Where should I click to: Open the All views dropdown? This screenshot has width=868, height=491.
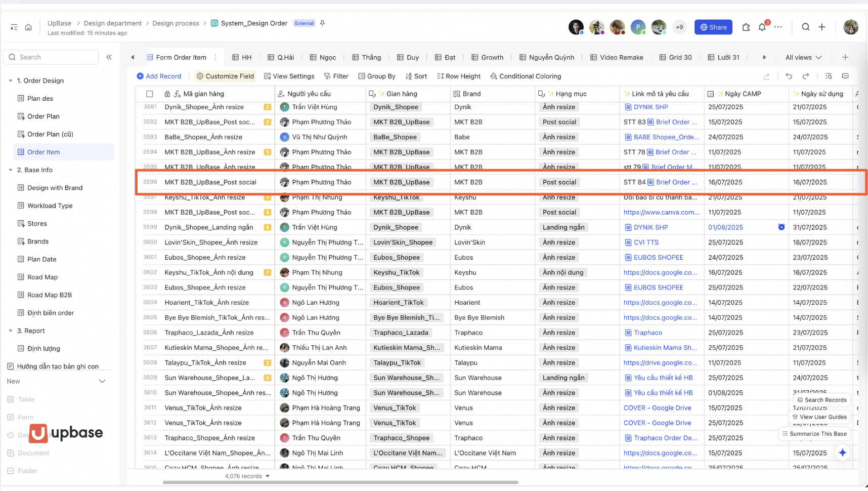coord(803,57)
